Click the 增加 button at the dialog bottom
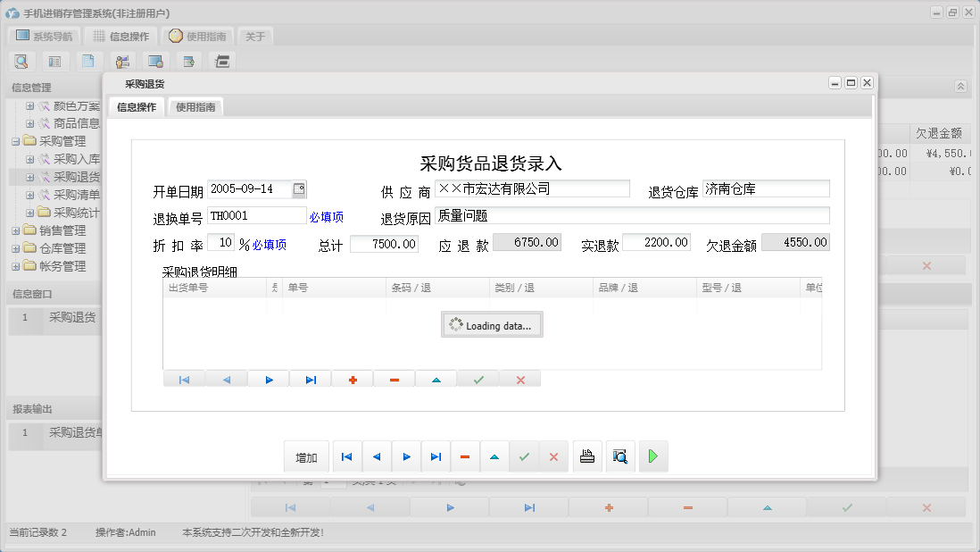 [306, 456]
